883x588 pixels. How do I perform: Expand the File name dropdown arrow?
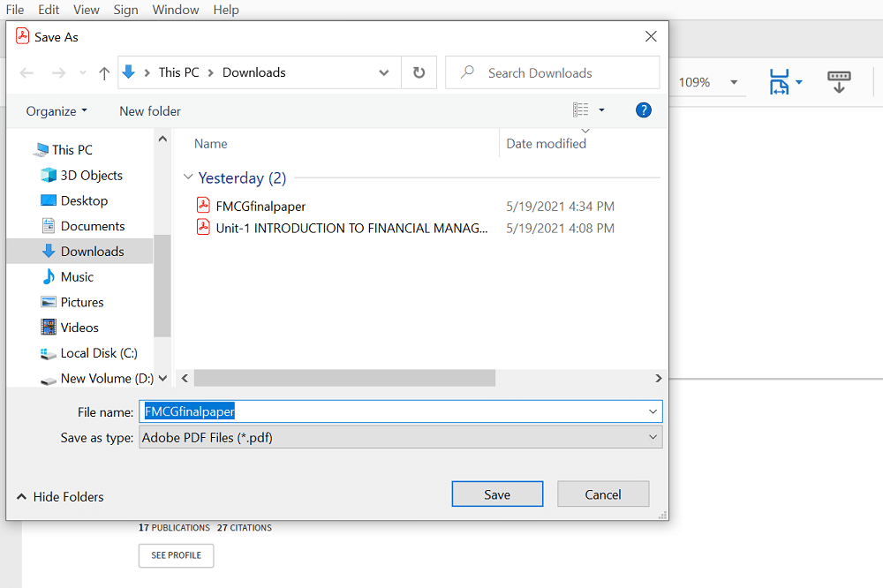tap(653, 411)
